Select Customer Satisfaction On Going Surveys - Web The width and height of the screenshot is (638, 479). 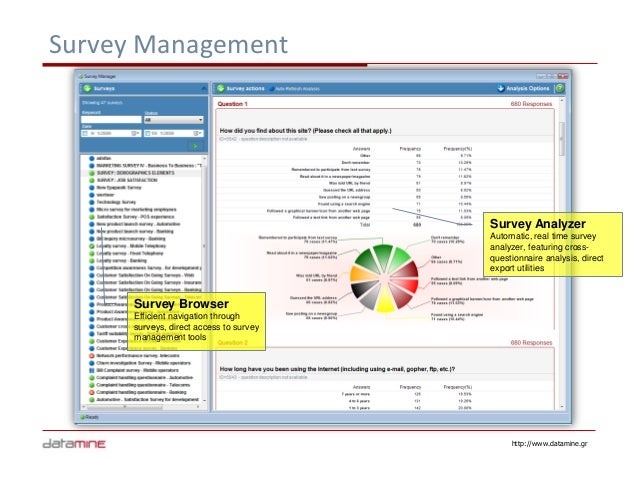145,275
